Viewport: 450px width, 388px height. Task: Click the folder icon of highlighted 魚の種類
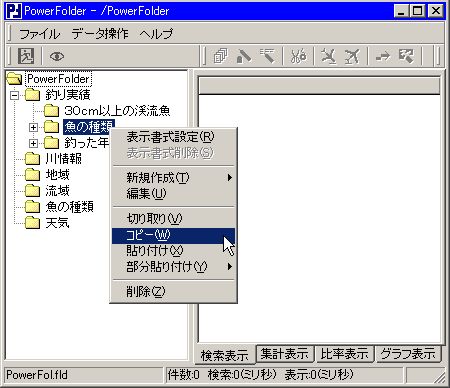51,127
